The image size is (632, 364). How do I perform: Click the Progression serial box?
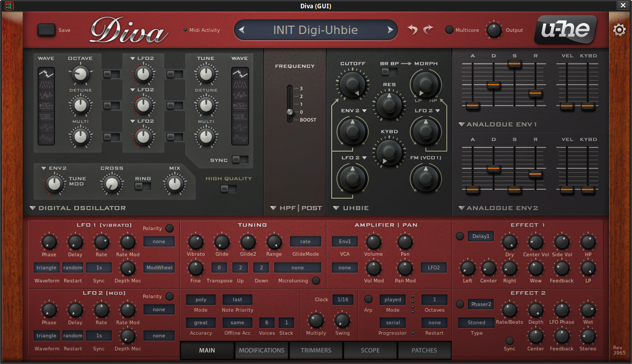(393, 323)
